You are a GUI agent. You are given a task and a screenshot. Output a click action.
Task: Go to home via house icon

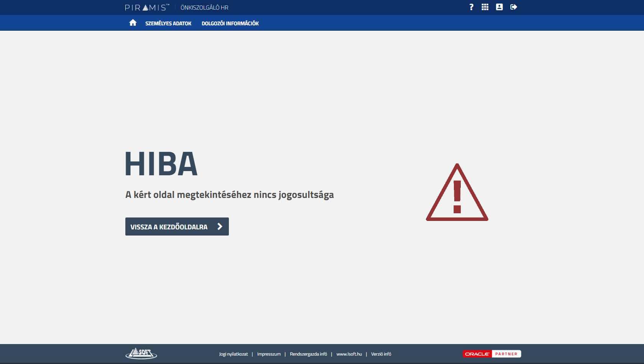tap(133, 23)
